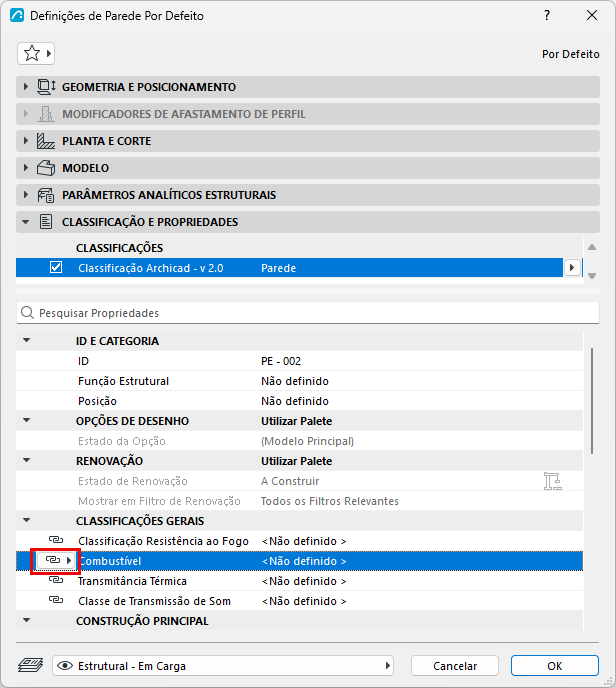Image resolution: width=616 pixels, height=688 pixels.
Task: Click into Pesquisar Propriedades search field
Action: point(308,313)
